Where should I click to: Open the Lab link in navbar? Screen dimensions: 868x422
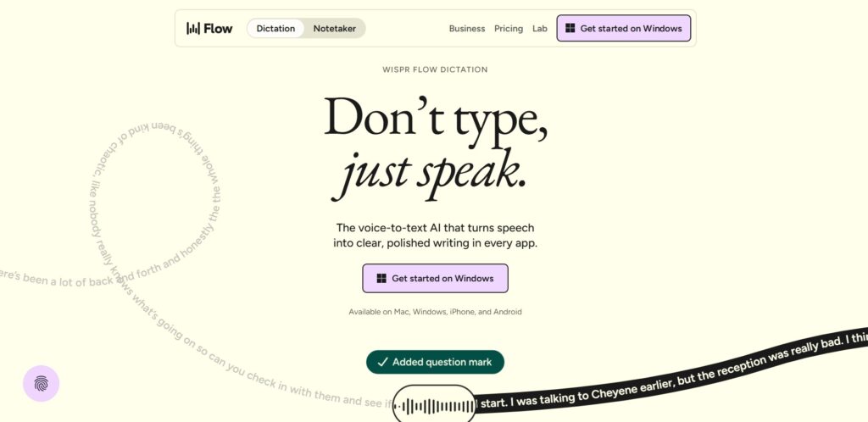540,29
